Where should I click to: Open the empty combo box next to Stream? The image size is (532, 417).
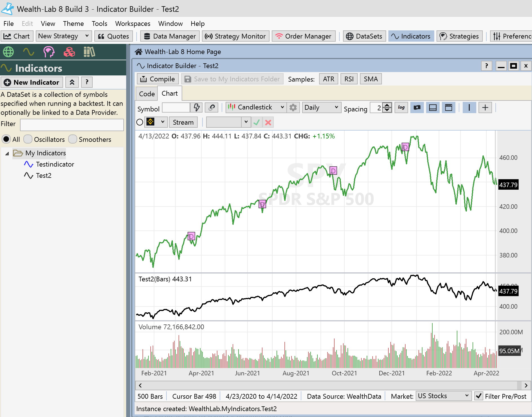point(228,122)
